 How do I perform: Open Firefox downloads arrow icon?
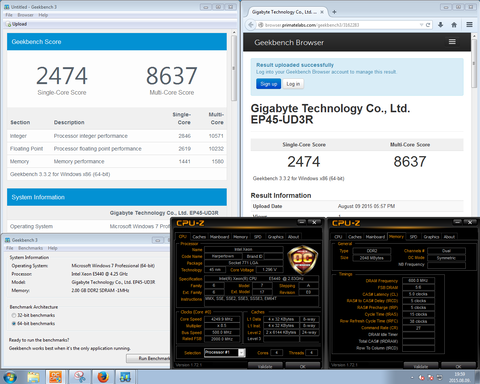click(440, 25)
